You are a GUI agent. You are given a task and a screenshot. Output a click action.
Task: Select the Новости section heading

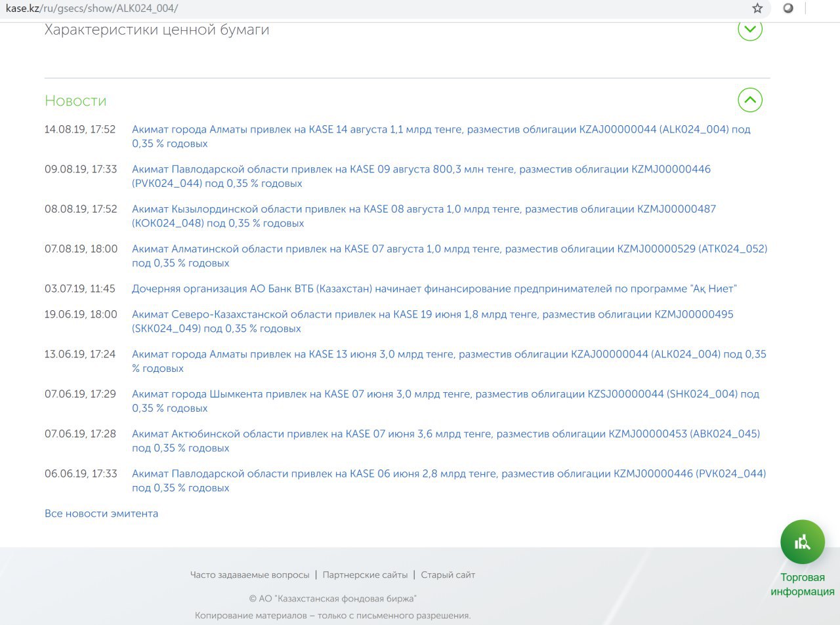point(75,100)
